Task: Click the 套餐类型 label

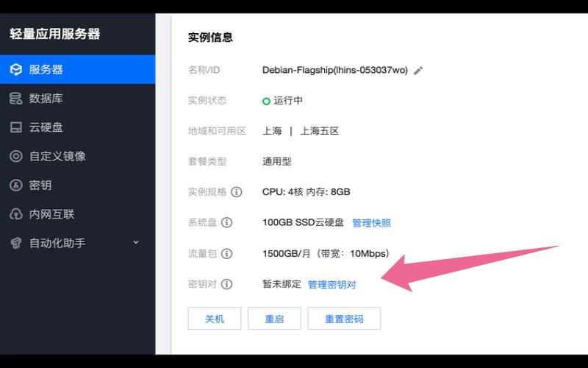Action: [x=207, y=161]
